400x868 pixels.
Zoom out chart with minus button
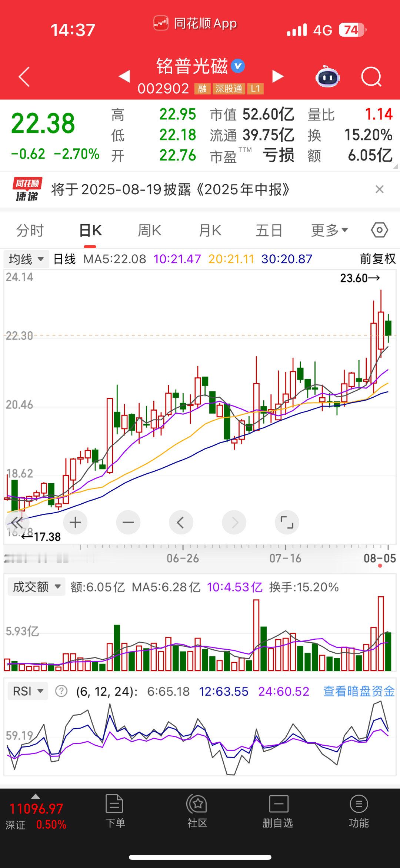click(x=128, y=523)
